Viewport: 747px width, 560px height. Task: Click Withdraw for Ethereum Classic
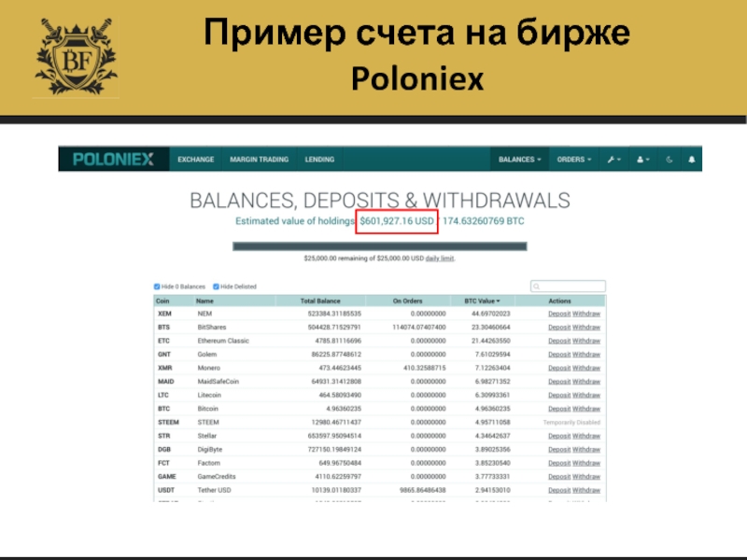[x=586, y=341]
